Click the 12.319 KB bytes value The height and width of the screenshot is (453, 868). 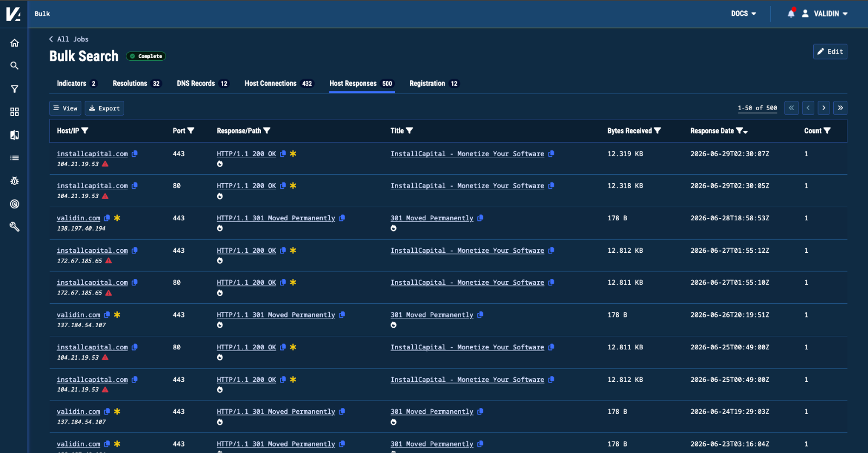pyautogui.click(x=625, y=154)
